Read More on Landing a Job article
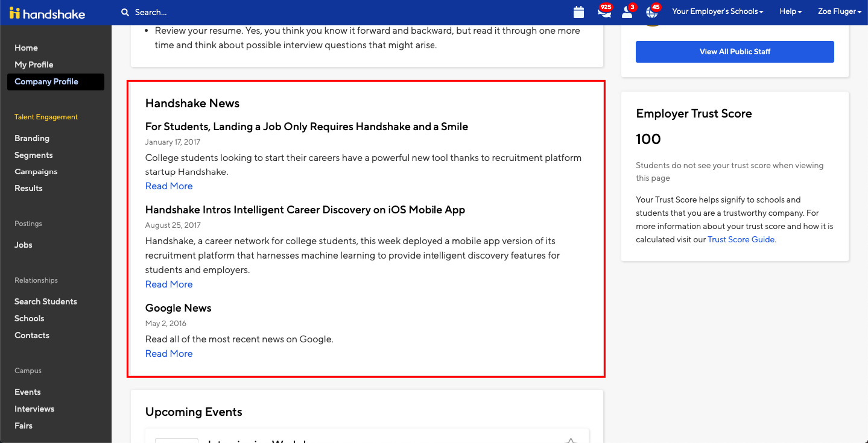The image size is (868, 443). [169, 186]
